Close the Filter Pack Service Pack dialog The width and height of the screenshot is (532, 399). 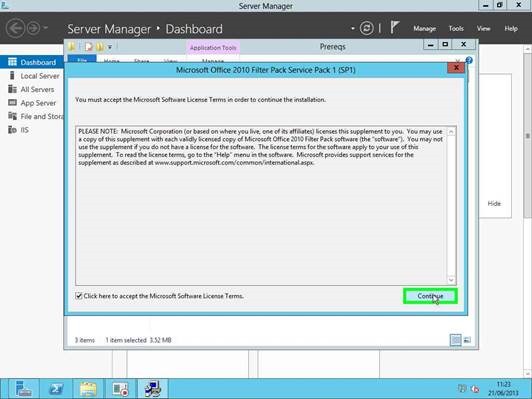456,68
